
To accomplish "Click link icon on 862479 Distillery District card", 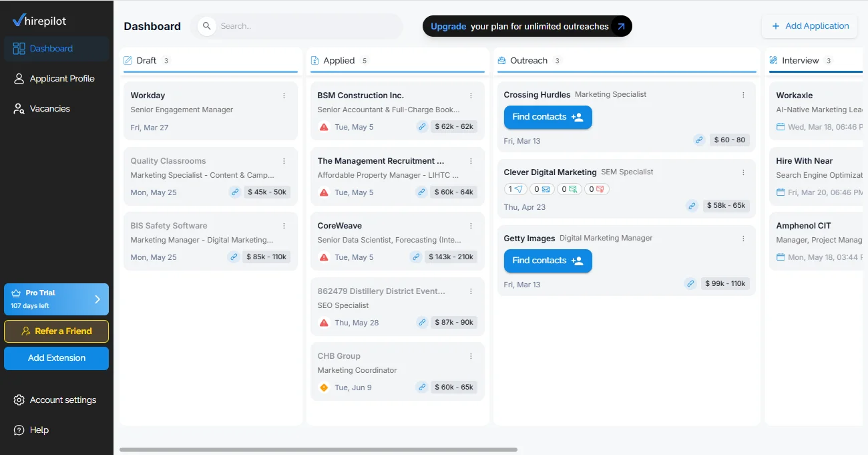I will 422,323.
